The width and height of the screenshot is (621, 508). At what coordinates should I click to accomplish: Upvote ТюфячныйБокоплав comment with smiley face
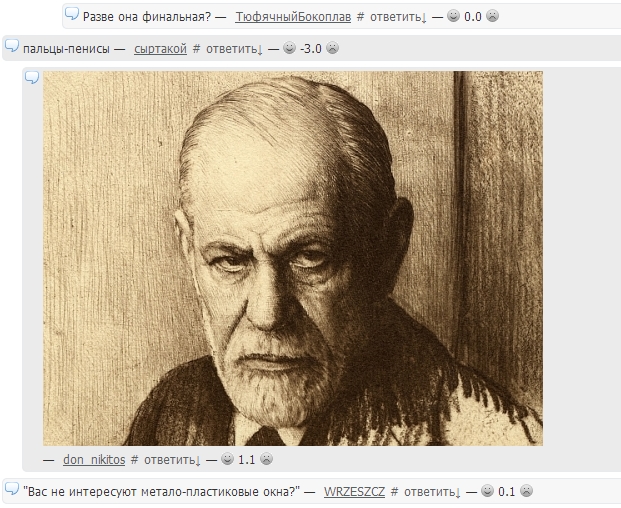tap(453, 16)
